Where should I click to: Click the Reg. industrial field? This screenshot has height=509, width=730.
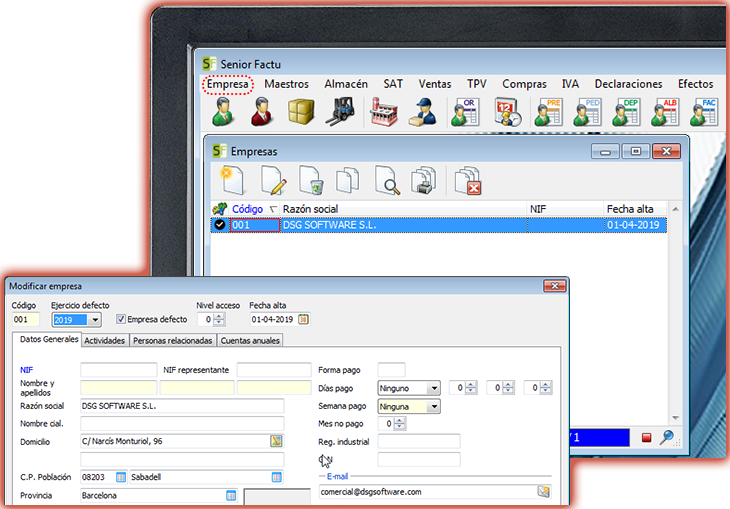pyautogui.click(x=419, y=441)
